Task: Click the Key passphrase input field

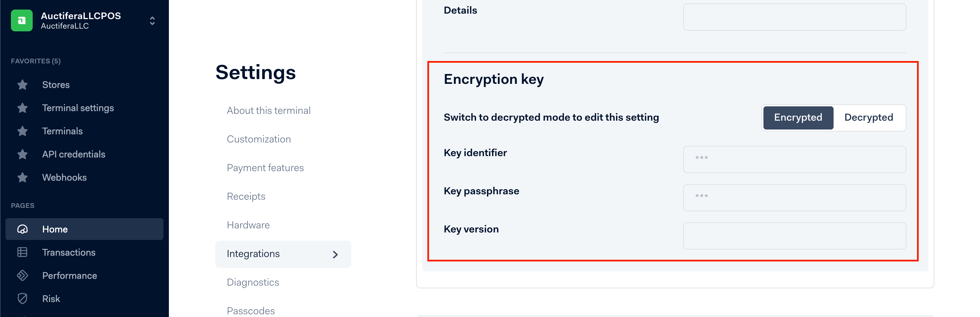Action: coord(794,198)
